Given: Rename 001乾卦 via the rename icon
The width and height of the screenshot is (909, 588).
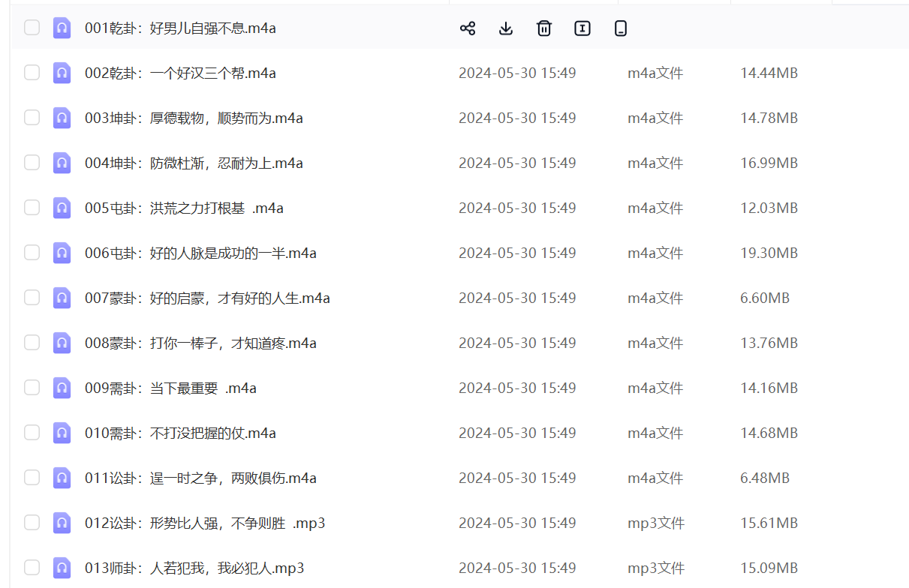Looking at the screenshot, I should point(582,28).
